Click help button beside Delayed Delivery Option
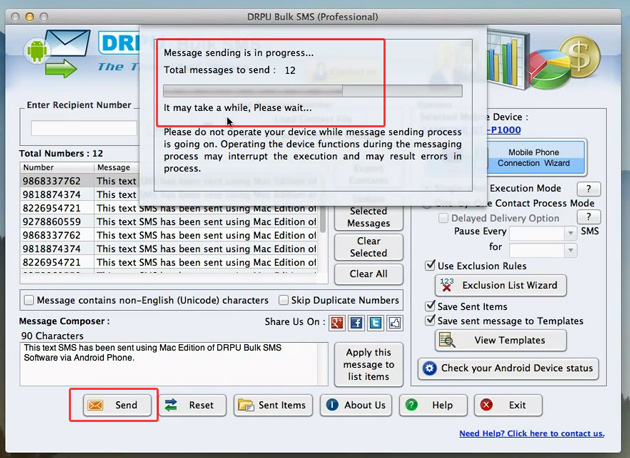 click(589, 217)
